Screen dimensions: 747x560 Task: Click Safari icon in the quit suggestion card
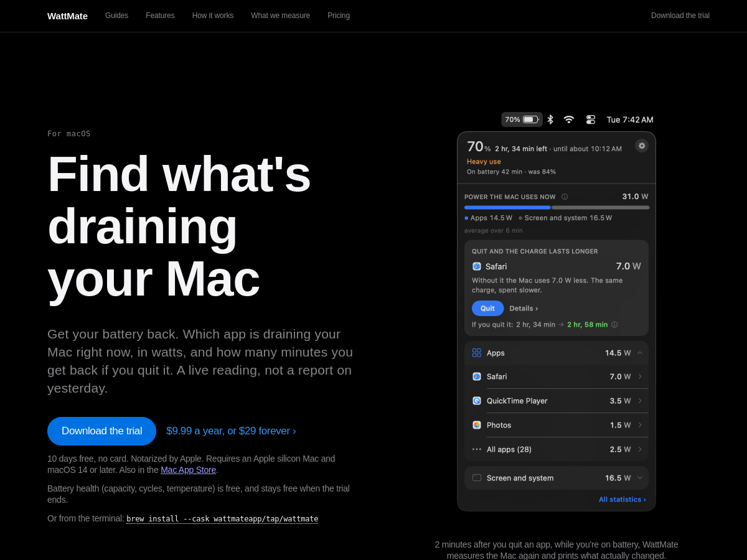[x=477, y=266]
